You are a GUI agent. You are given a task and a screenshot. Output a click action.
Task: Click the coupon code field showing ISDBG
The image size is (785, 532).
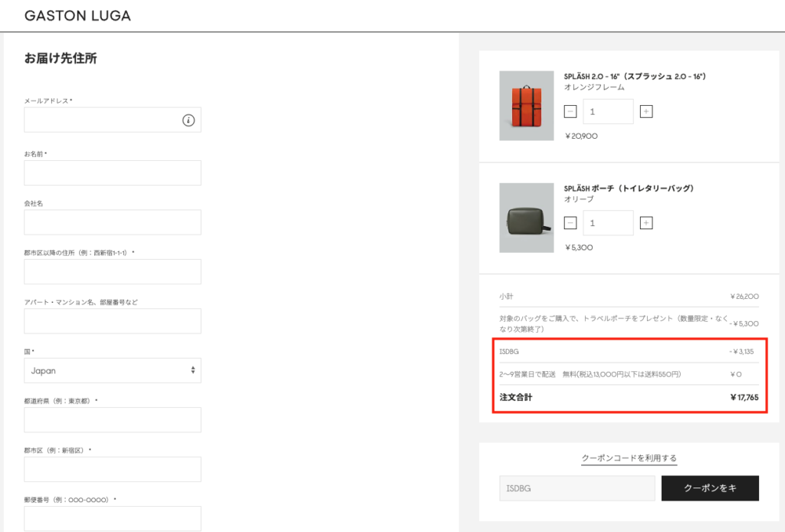click(x=576, y=488)
